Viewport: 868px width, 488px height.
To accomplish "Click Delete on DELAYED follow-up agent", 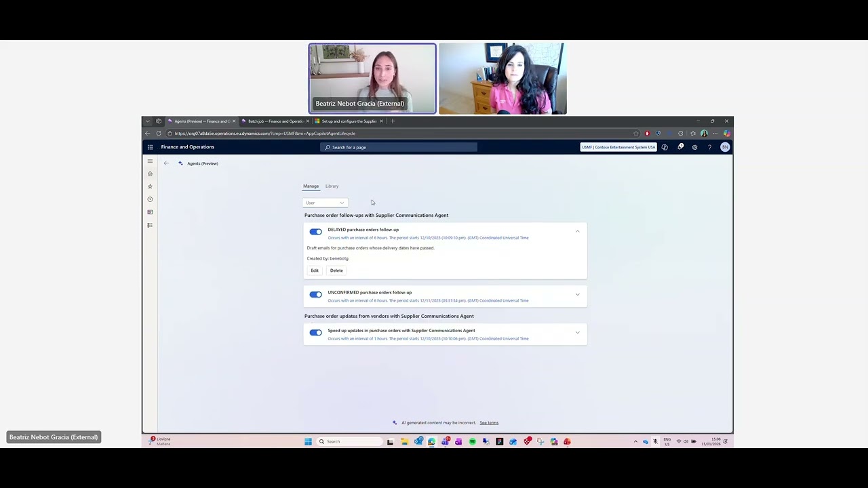I will pyautogui.click(x=336, y=270).
